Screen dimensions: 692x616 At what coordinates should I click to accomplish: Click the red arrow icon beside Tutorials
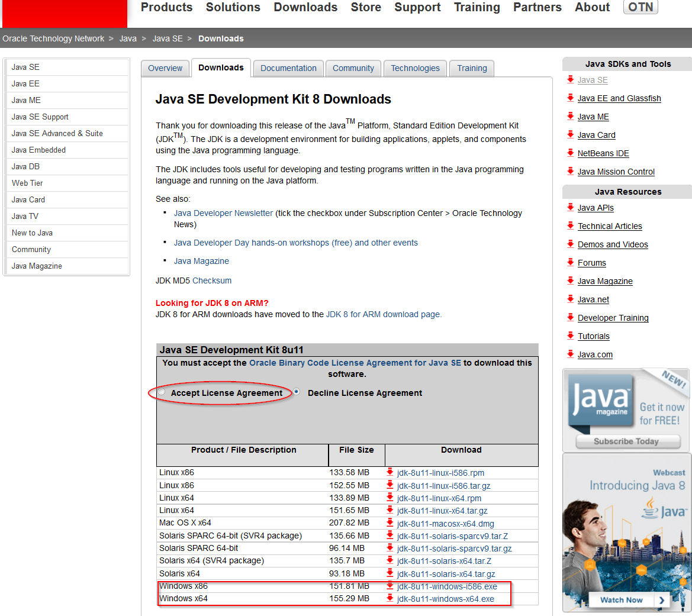coord(570,336)
